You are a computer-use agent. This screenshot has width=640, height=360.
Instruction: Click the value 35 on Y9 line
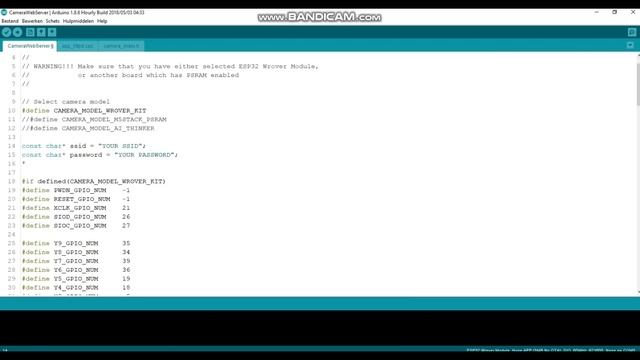point(126,243)
